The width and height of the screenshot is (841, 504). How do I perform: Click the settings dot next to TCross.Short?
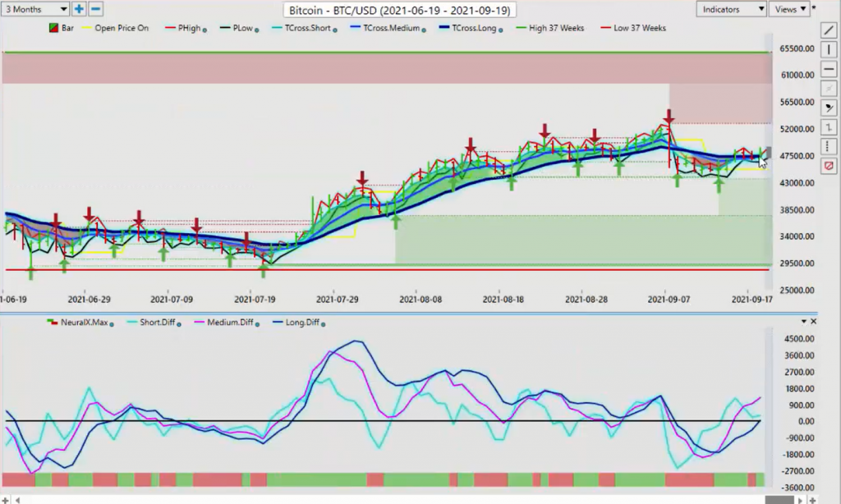tap(335, 30)
